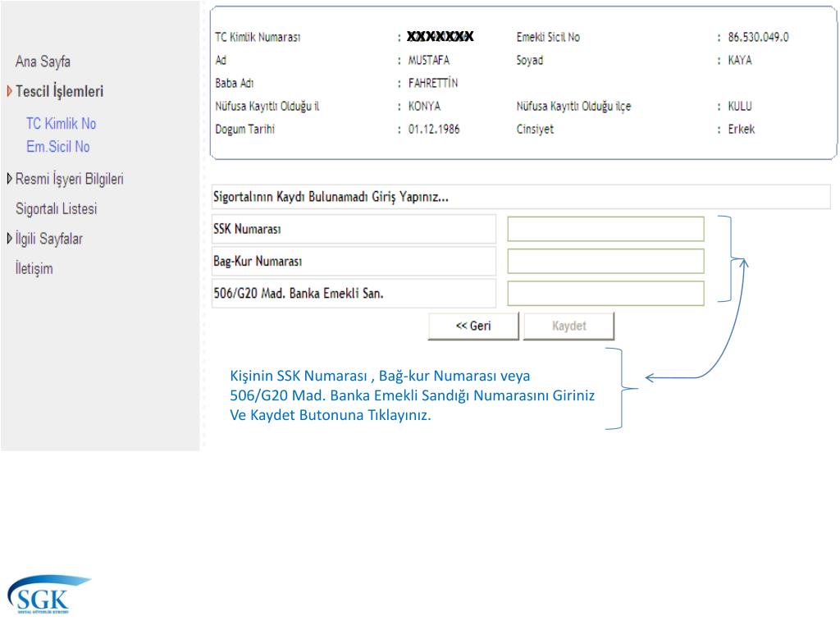Open the TC Kimlik No link
Screen dimensions: 840x630
click(x=61, y=124)
